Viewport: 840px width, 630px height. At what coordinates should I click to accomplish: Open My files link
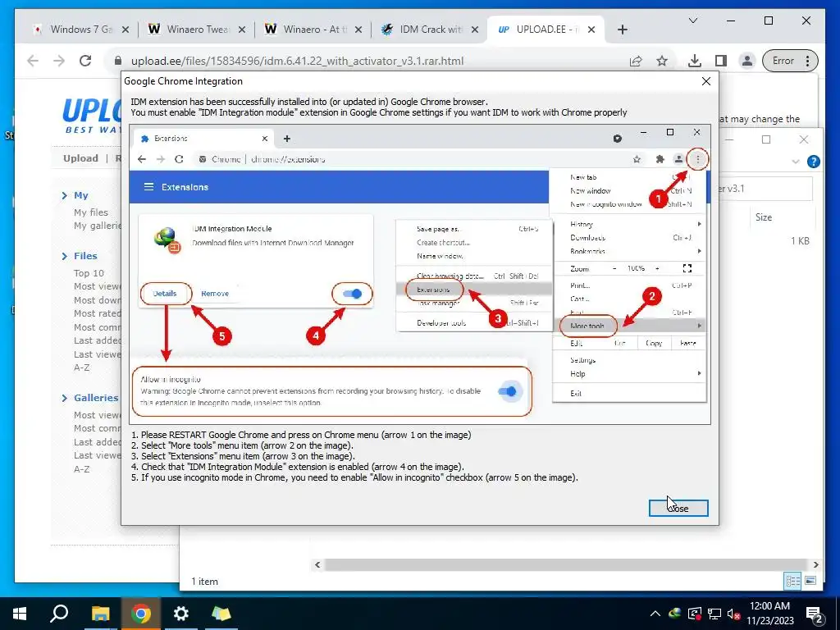[90, 212]
